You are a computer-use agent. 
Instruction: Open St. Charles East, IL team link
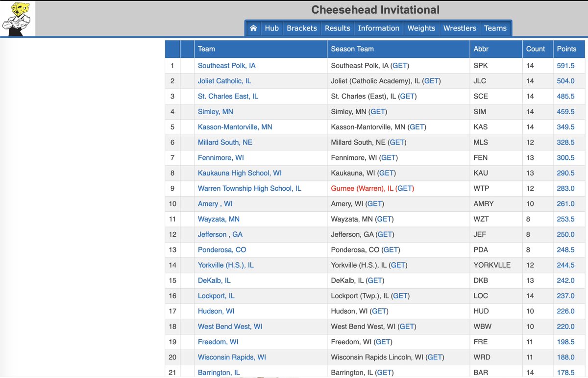click(x=228, y=96)
